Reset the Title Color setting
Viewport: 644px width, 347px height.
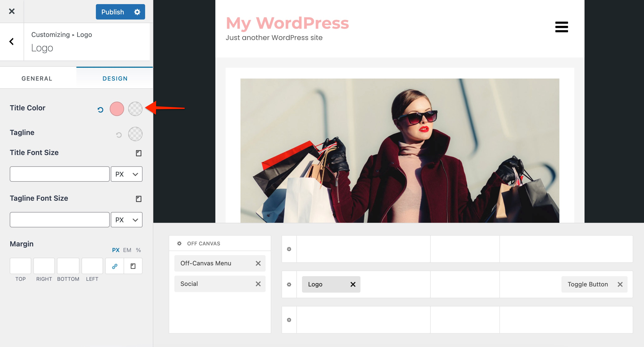click(x=100, y=110)
